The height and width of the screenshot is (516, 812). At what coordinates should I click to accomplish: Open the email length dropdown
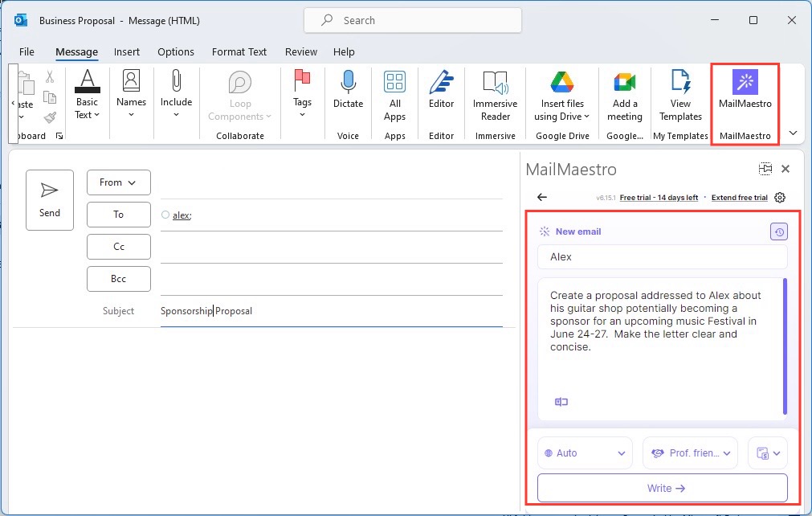click(768, 453)
